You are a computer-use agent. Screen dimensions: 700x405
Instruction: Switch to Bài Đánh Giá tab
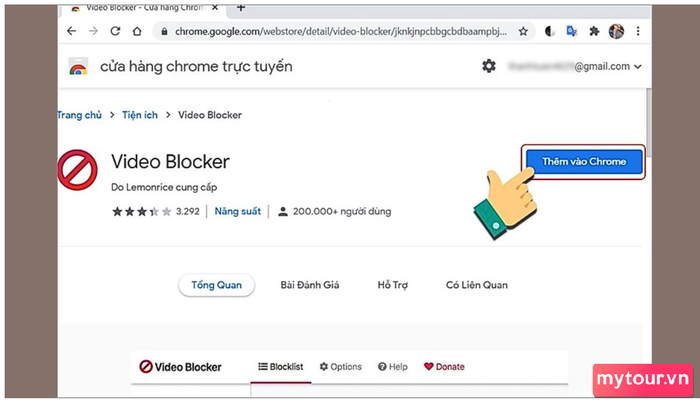(x=310, y=285)
